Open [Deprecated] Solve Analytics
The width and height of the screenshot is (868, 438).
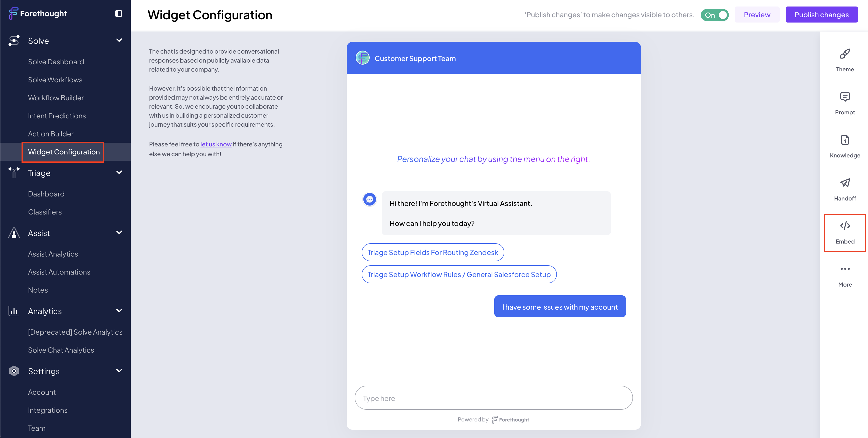[x=75, y=332]
